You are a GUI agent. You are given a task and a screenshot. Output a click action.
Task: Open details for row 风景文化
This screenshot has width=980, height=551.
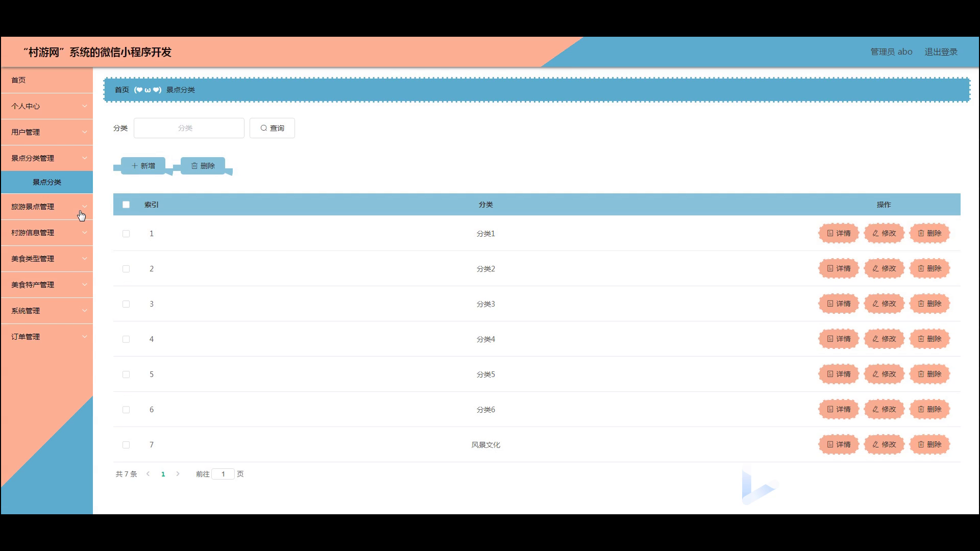click(839, 444)
